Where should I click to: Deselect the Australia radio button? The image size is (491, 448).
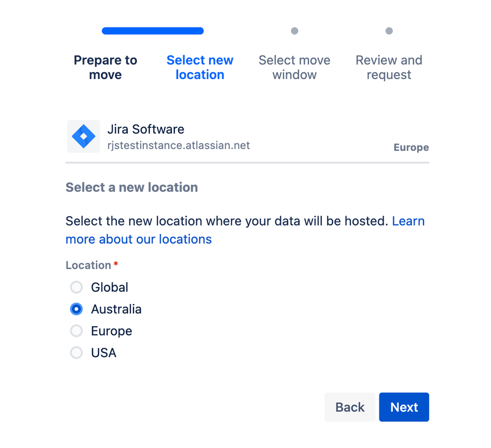coord(76,309)
